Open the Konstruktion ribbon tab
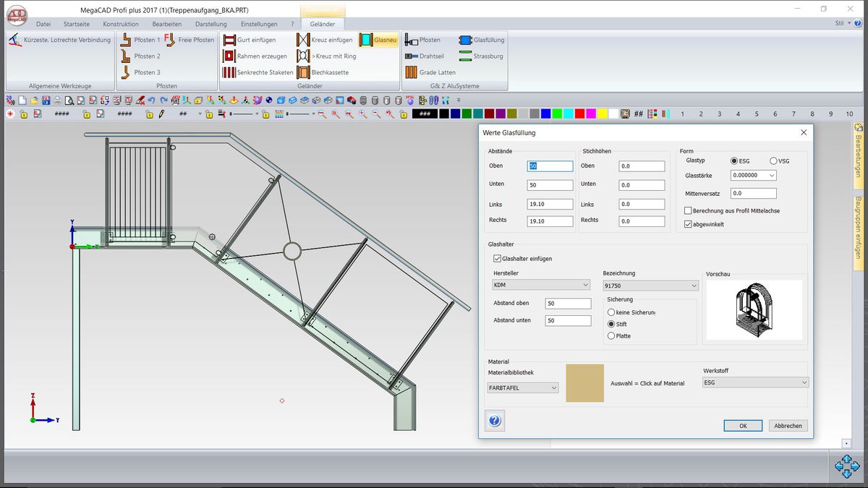 tap(121, 24)
